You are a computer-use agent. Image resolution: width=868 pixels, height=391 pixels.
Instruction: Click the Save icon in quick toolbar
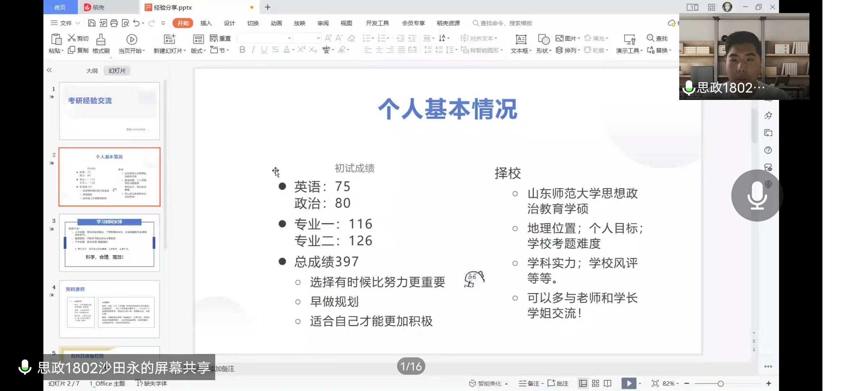click(92, 23)
